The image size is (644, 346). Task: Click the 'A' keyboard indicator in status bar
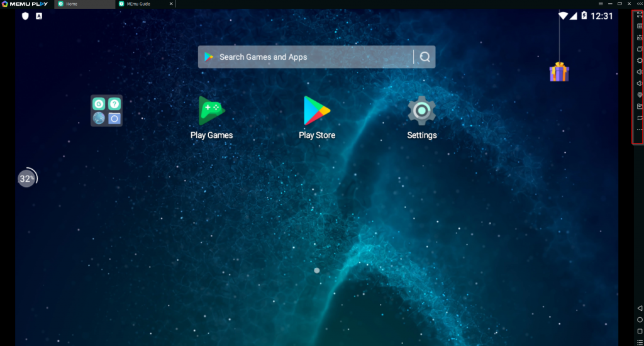pyautogui.click(x=39, y=16)
